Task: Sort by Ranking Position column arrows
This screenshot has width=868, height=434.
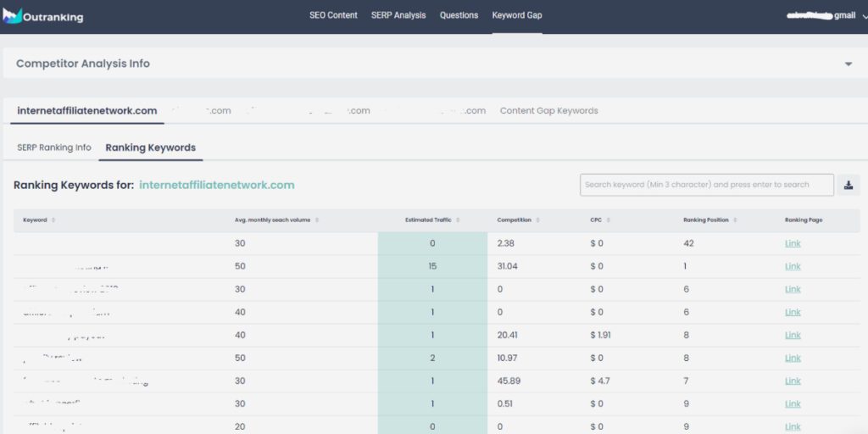Action: 735,220
